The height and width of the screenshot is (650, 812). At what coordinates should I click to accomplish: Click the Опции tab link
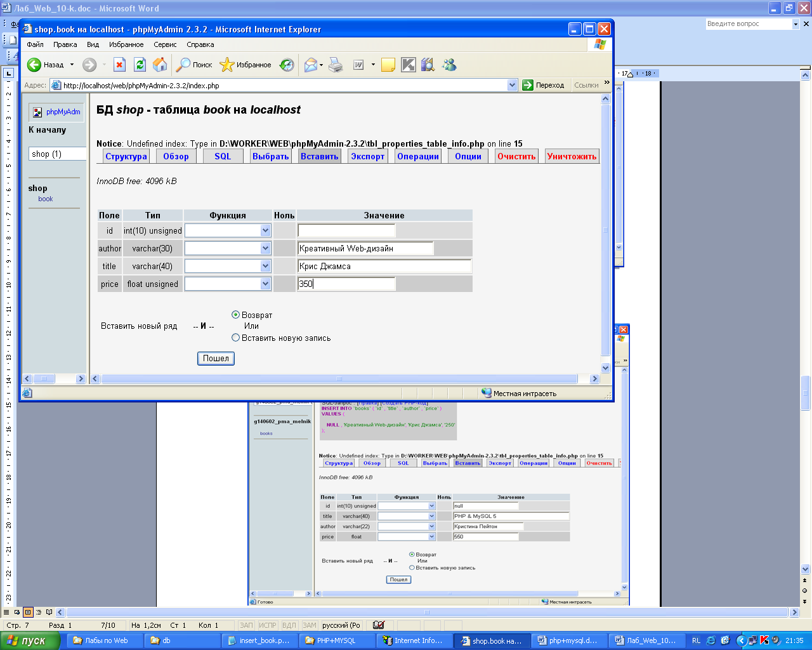coord(468,156)
